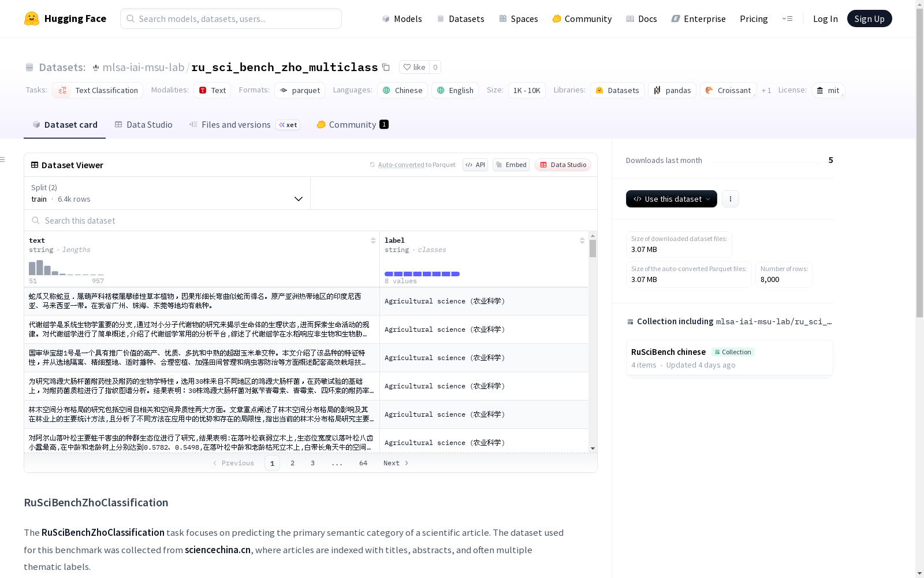Go to page 3 of the table
This screenshot has height=578, width=924.
coord(313,463)
